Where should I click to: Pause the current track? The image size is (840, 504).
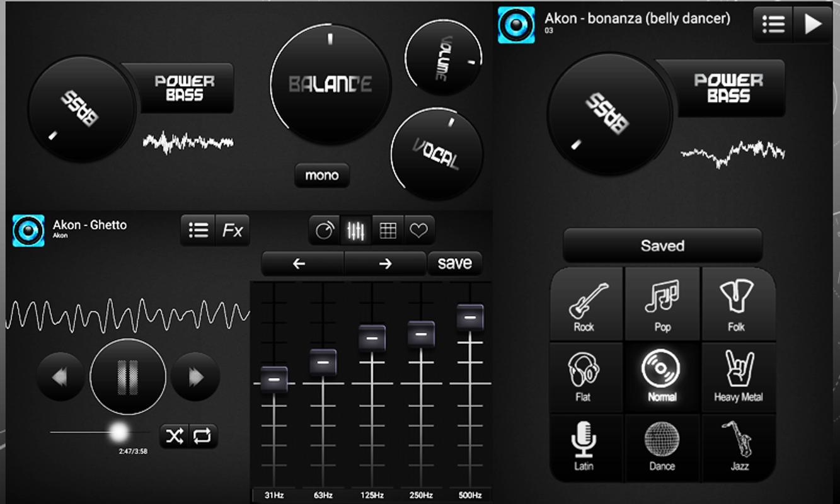[x=128, y=377]
